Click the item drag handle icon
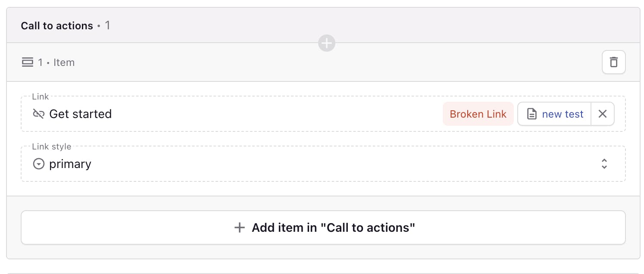 (x=27, y=62)
